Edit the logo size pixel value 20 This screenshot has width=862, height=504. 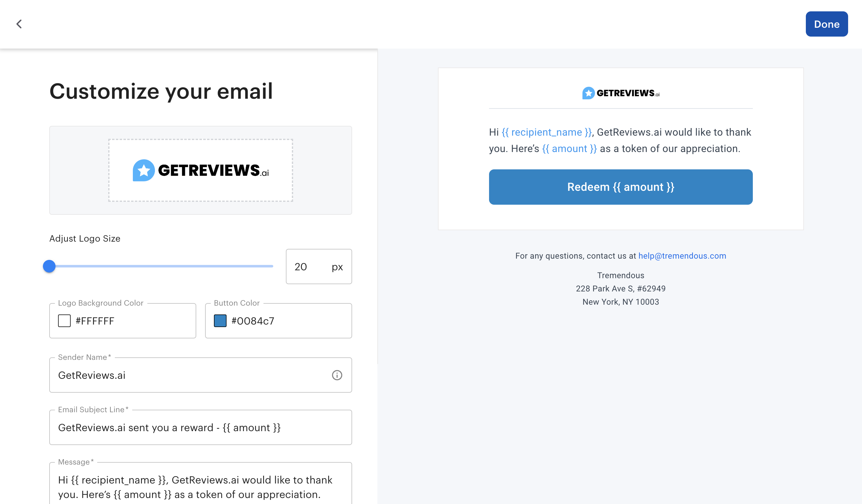tap(301, 267)
